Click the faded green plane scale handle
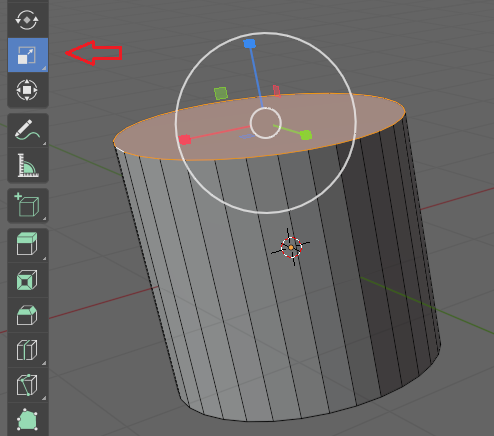The image size is (494, 436). tap(221, 93)
